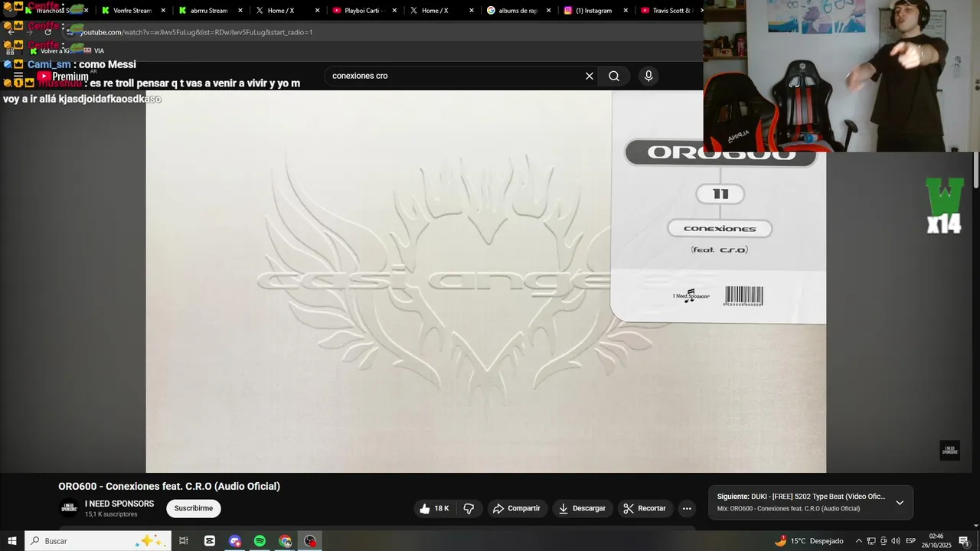Viewport: 980px width, 551px height.
Task: Open I NEED SPONSORS channel avatar
Action: tap(69, 508)
